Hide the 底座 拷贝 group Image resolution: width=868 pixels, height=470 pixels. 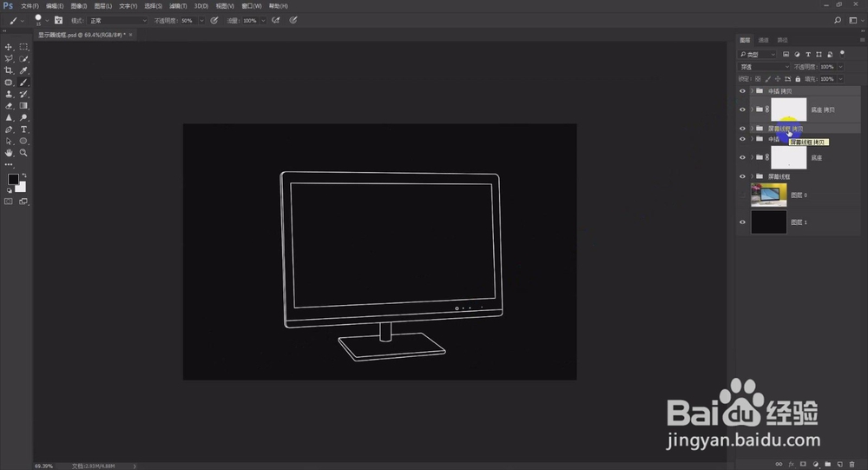point(742,109)
